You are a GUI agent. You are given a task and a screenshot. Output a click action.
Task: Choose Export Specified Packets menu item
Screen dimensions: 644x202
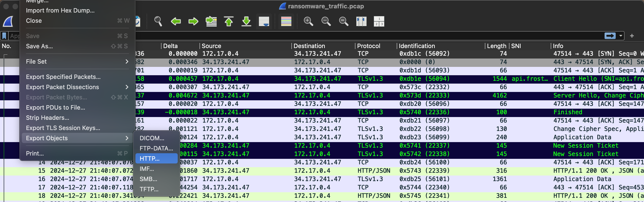point(77,77)
